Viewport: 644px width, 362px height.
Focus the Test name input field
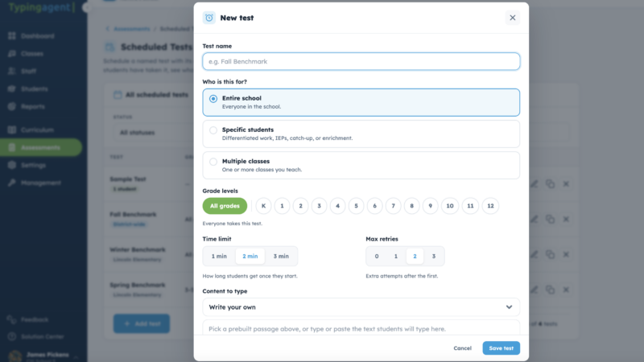[x=361, y=62]
